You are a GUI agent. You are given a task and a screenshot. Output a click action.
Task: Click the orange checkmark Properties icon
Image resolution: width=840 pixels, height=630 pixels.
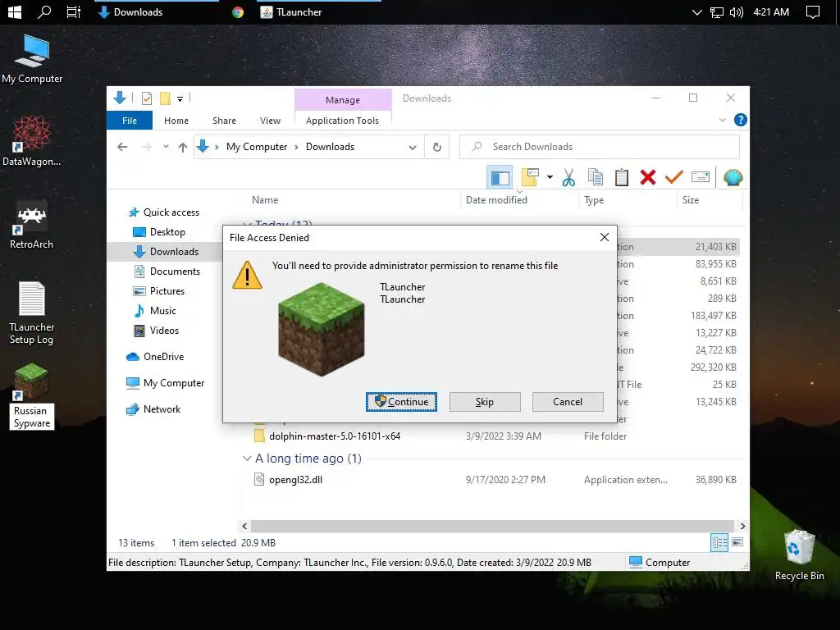pos(674,177)
